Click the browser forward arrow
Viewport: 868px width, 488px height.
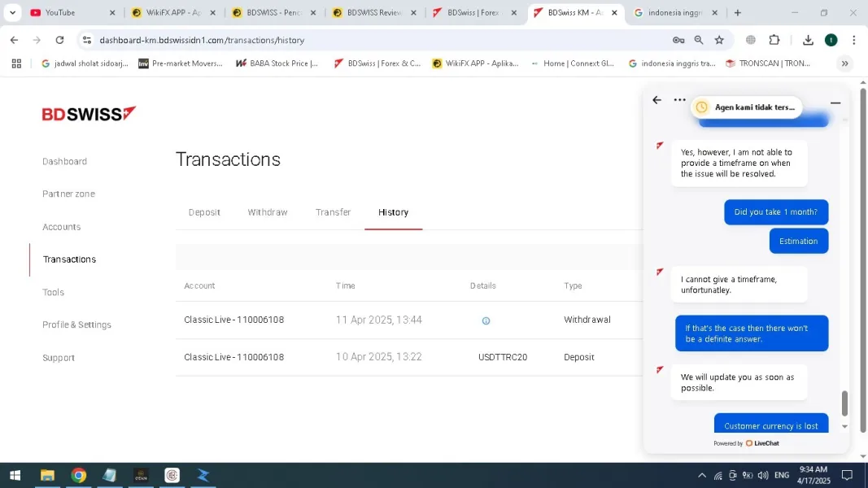click(x=37, y=40)
